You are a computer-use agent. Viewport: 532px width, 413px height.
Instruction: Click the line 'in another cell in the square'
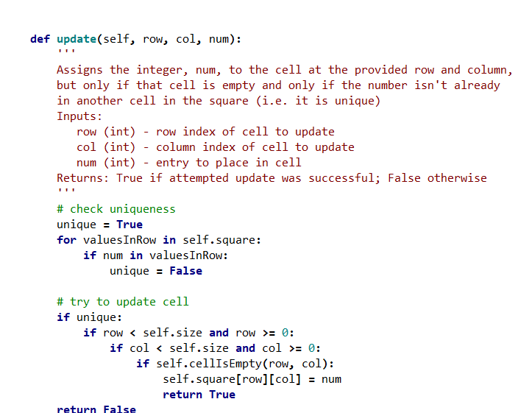[219, 101]
